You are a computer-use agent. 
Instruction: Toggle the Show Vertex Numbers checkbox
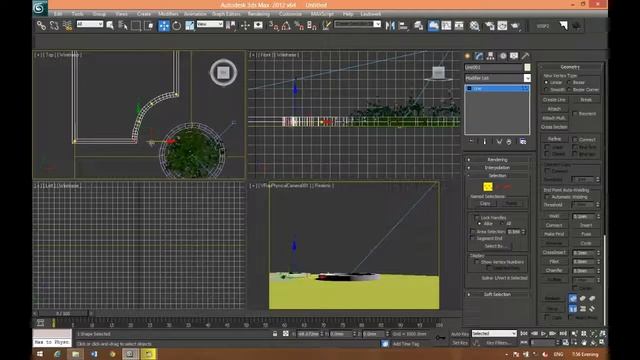point(476,262)
